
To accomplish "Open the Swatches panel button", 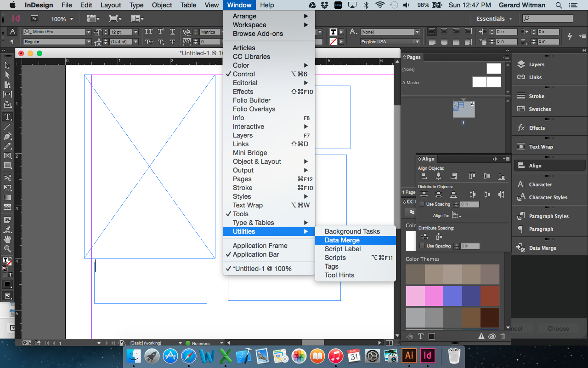I will (550, 109).
